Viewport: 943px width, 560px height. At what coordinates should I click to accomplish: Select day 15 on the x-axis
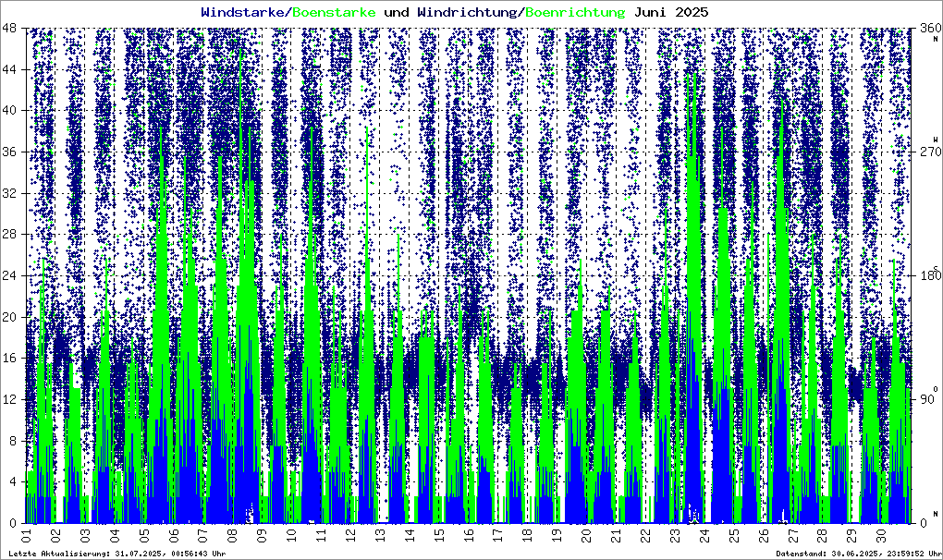(x=438, y=535)
